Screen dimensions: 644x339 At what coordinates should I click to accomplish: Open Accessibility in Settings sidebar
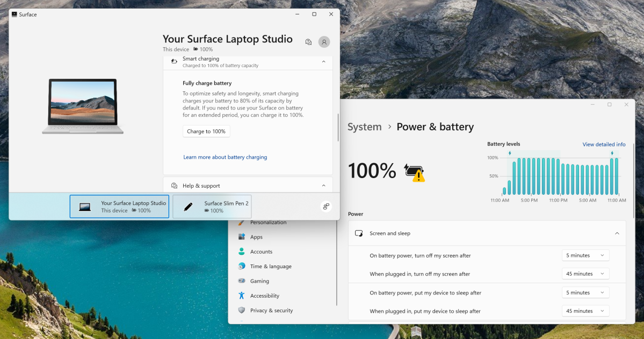pos(264,296)
